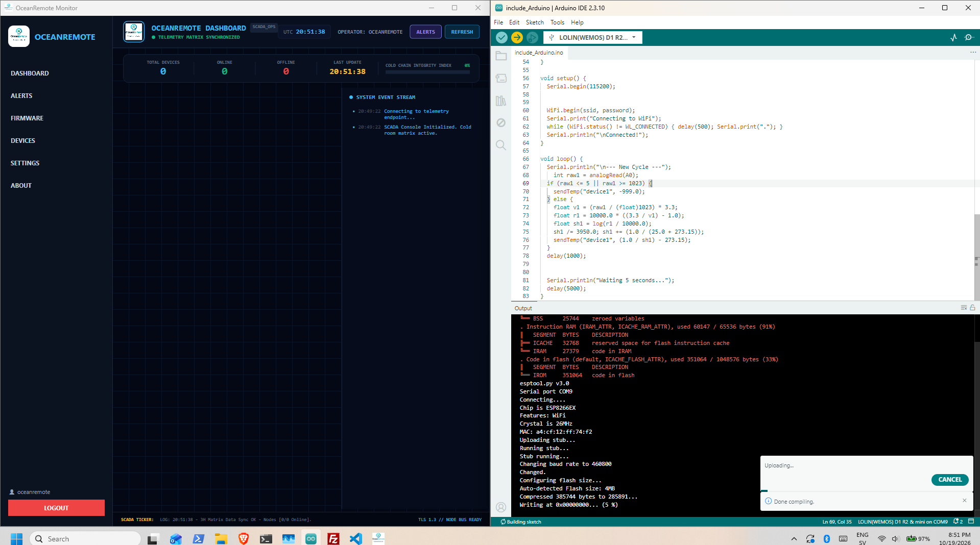
Task: Expand hidden system tray icons chevron
Action: click(x=794, y=539)
